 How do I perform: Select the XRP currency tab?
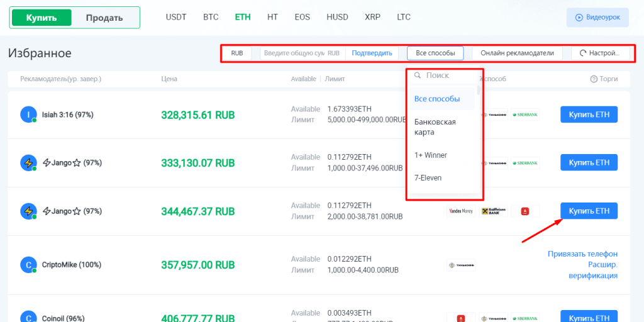(372, 17)
